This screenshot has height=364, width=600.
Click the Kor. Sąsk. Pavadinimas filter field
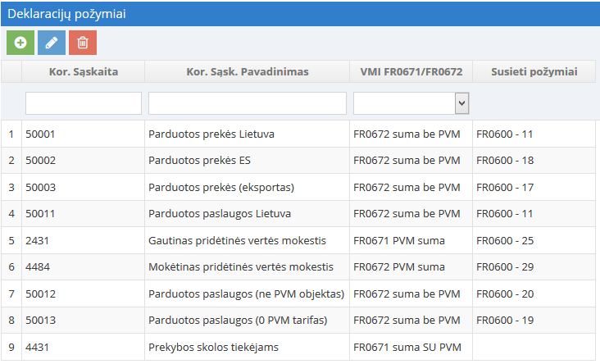[x=247, y=102]
